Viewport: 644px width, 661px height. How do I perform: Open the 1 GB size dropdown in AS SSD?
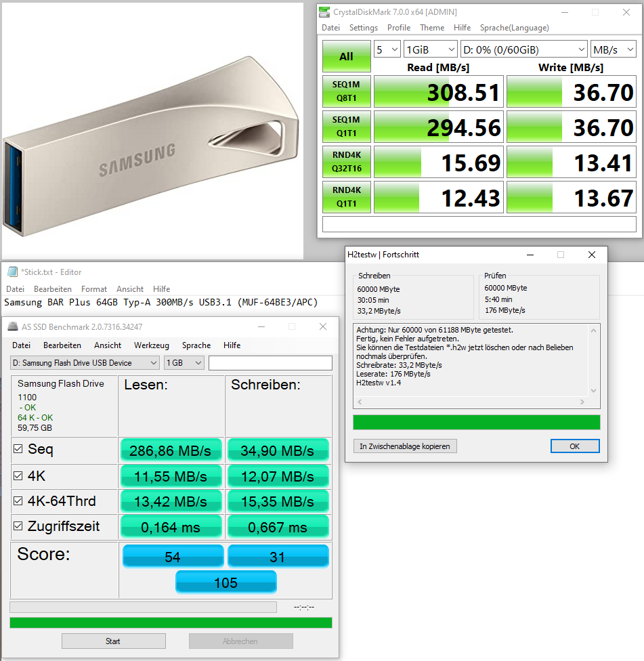[x=184, y=363]
